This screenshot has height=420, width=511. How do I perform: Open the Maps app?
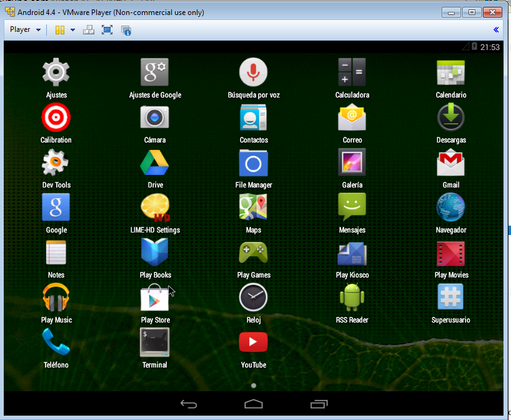253,207
